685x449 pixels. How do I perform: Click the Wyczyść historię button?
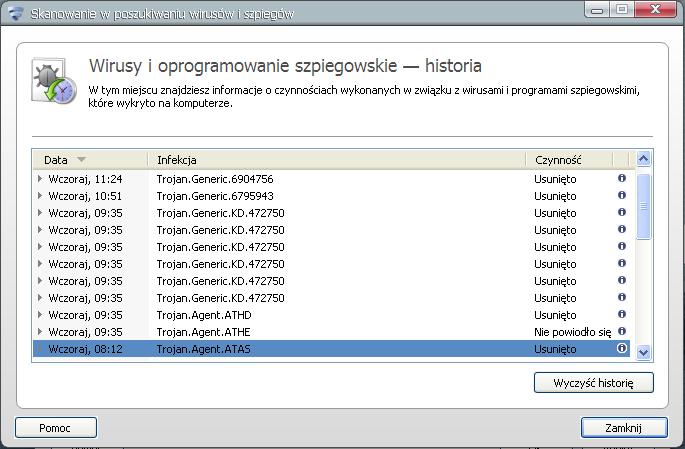tap(594, 383)
